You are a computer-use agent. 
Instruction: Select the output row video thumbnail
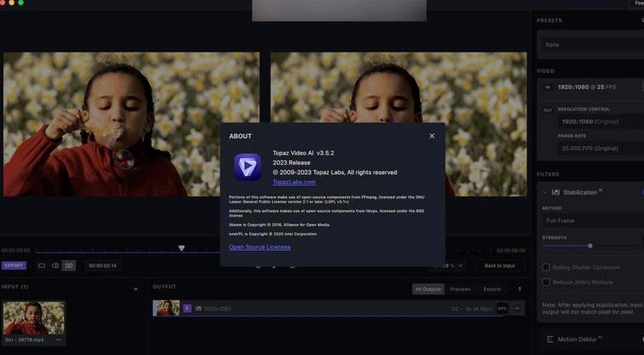(167, 308)
